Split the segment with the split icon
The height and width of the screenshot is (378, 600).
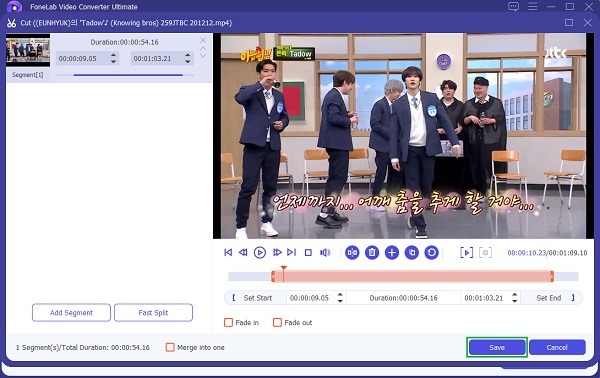(x=352, y=253)
